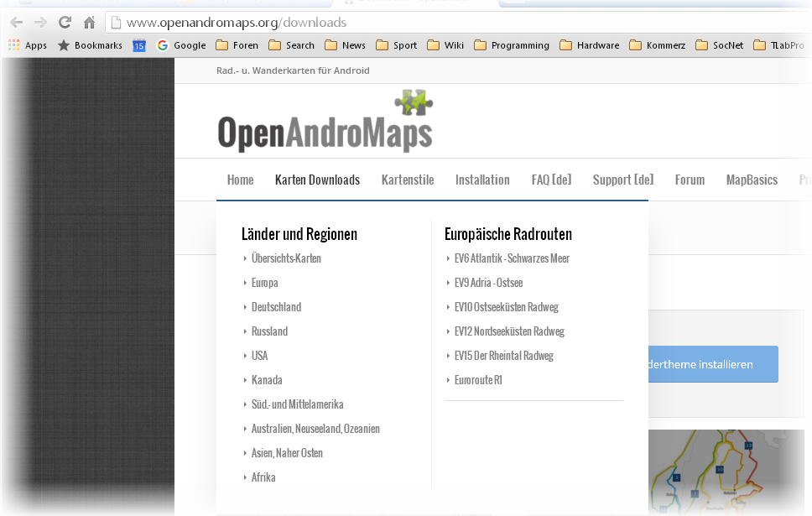This screenshot has width=812, height=516.
Task: Click the browser Forward arrow
Action: 40,23
